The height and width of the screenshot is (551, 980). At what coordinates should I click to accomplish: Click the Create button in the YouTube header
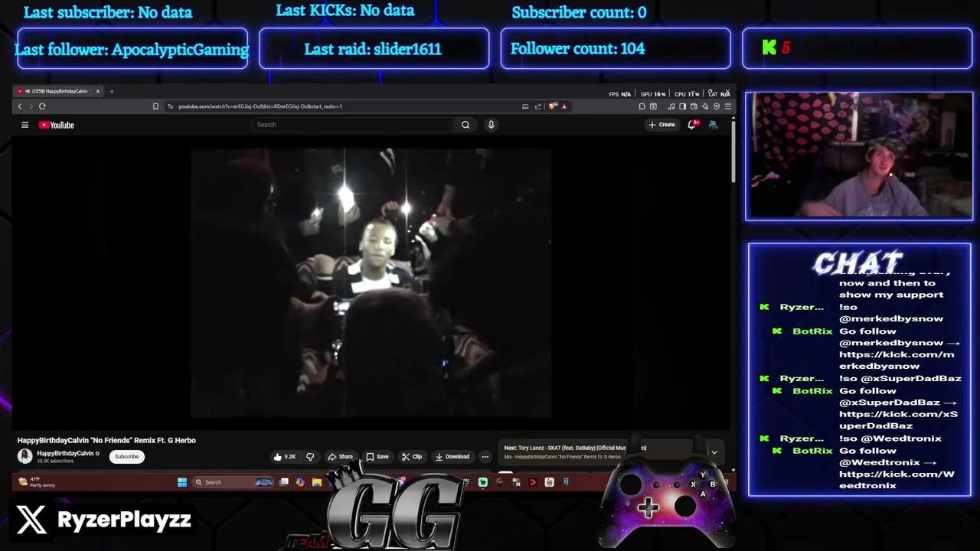[662, 125]
